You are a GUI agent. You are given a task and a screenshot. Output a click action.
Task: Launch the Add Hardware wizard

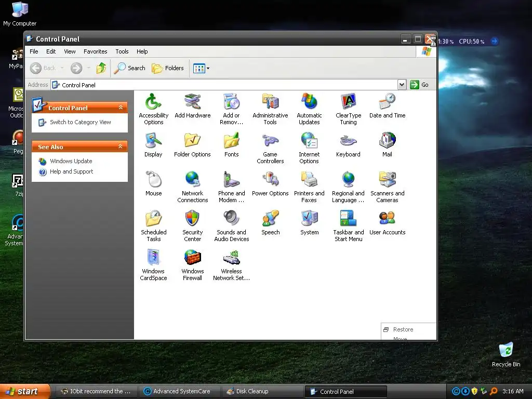coord(192,105)
